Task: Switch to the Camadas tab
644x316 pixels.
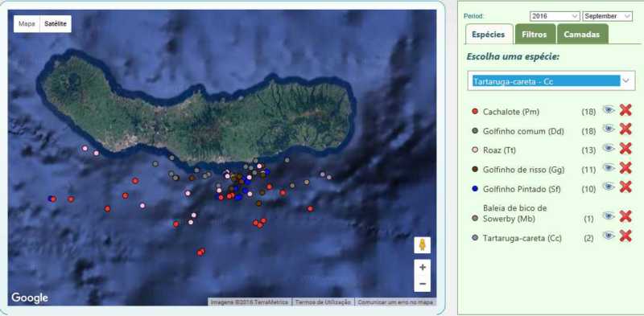Action: 582,35
